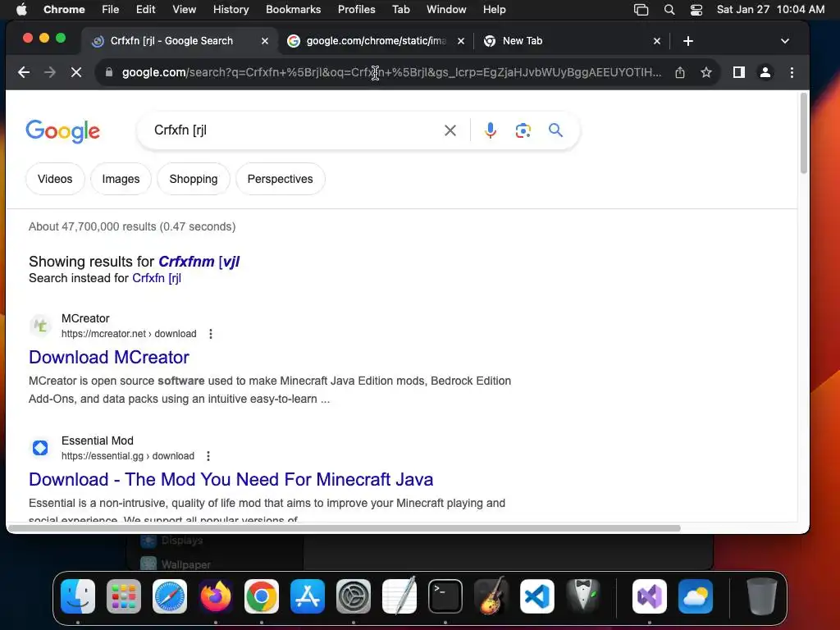840x630 pixels.
Task: Switch to the google.com/chrome/static tab
Action: [x=375, y=41]
